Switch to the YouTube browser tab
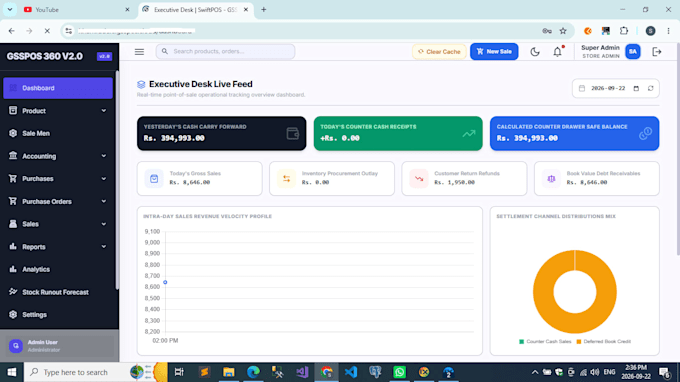Screen dimensions: 680x382 [x=77, y=10]
